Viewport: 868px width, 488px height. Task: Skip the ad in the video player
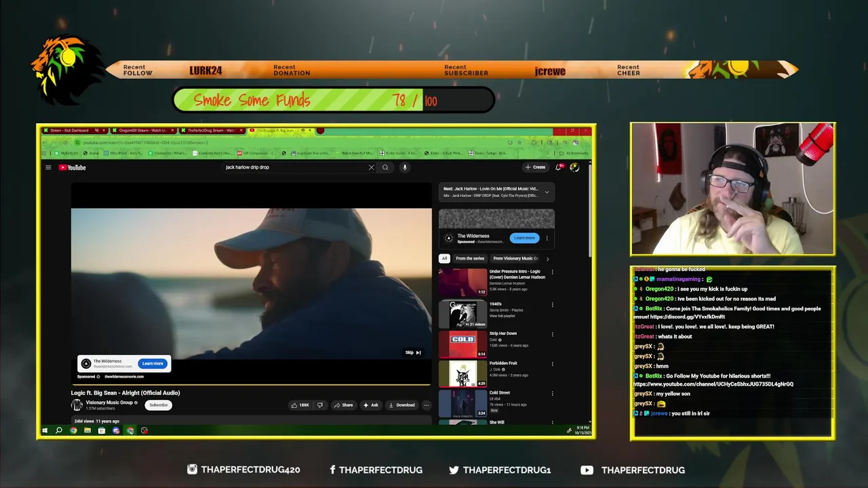click(413, 352)
